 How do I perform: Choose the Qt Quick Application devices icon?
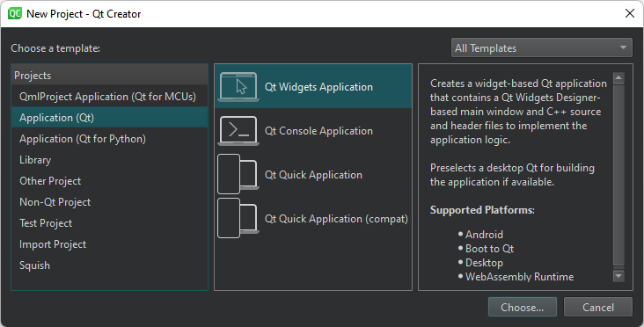coord(238,174)
